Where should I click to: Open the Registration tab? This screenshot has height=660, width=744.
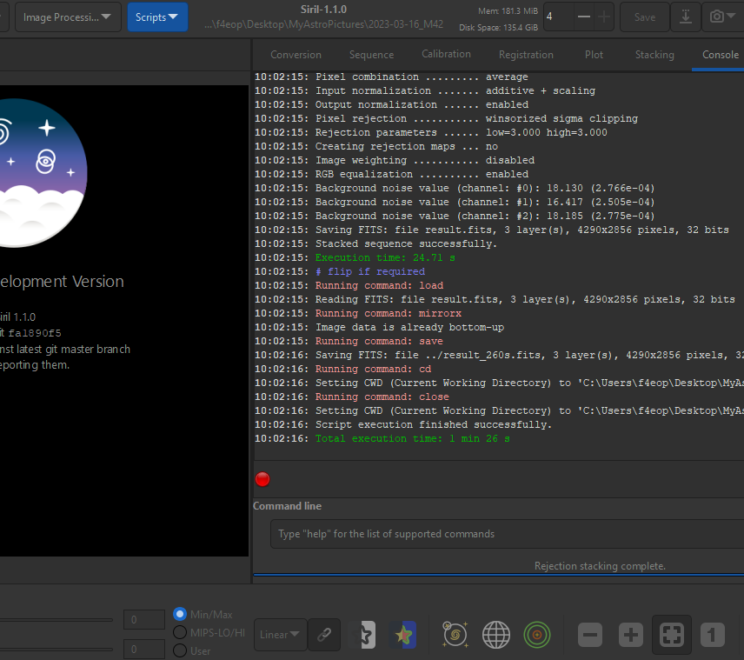point(526,55)
